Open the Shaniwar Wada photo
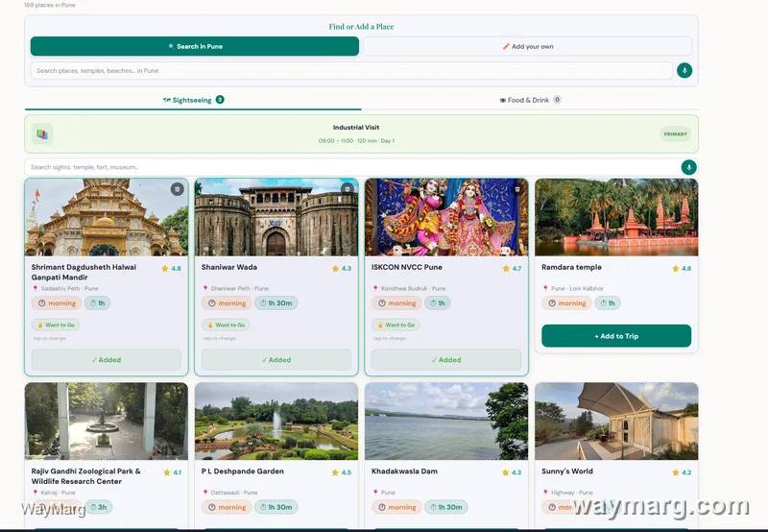Viewport: 768px width, 532px height. tap(276, 217)
